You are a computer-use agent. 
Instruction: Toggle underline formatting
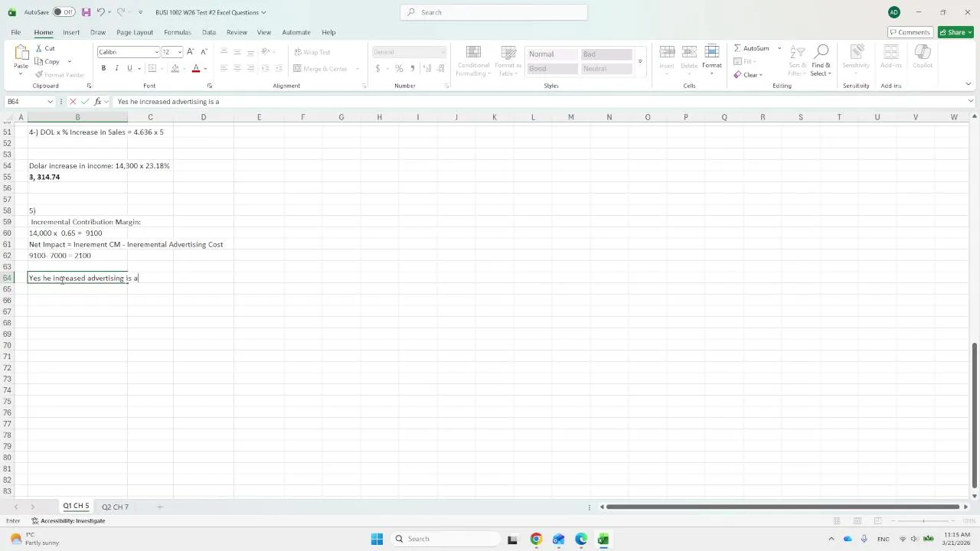[x=129, y=68]
